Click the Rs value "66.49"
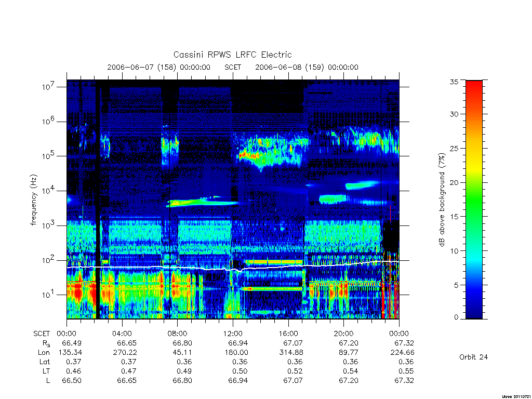The height and width of the screenshot is (399, 532). [72, 343]
